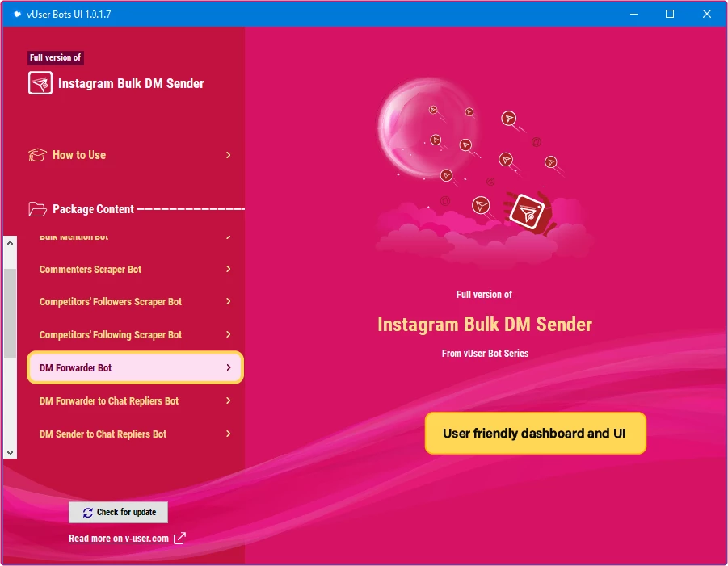Click the large Instagram Bulk DM Sender title
The height and width of the screenshot is (566, 728).
pos(485,325)
